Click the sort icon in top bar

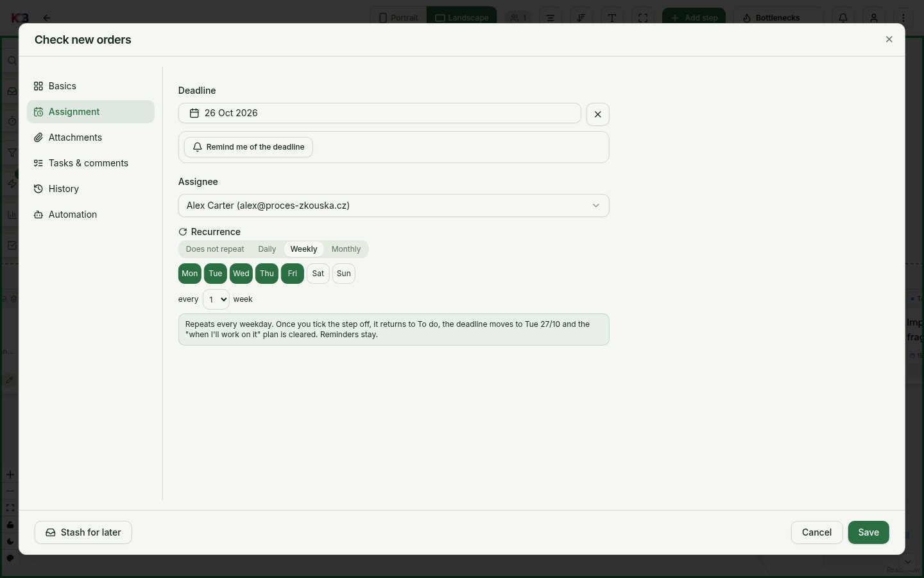tap(581, 17)
